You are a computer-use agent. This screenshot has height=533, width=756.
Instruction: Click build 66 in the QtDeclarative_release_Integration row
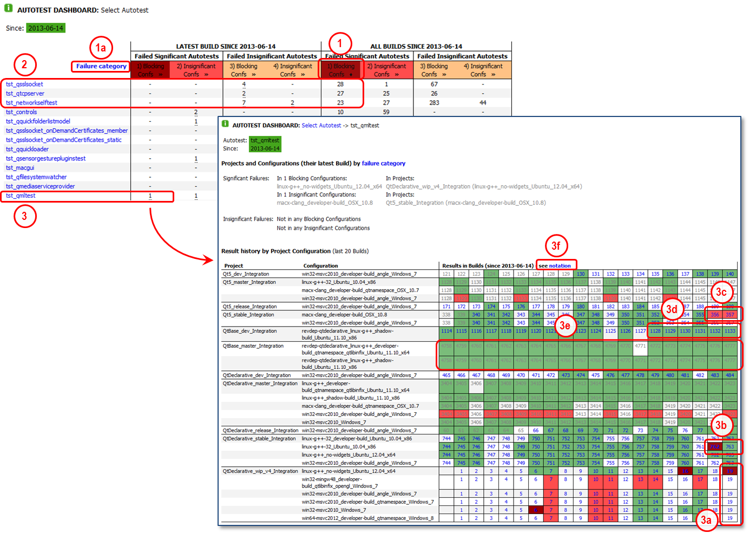tap(536, 431)
